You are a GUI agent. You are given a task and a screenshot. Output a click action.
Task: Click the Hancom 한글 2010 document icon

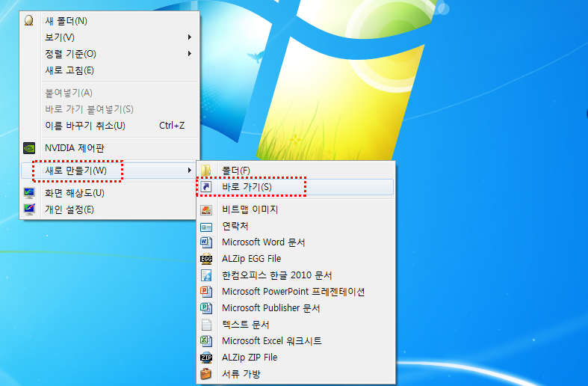tap(206, 275)
